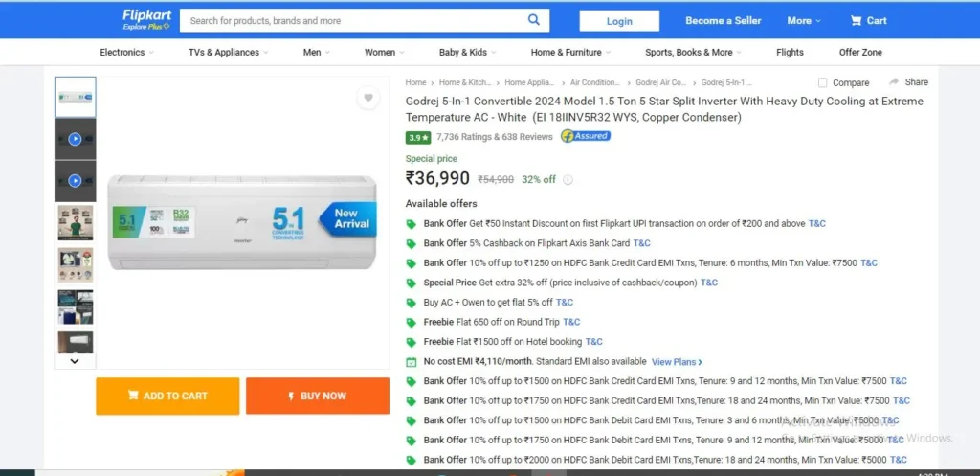This screenshot has height=476, width=980.
Task: Open Sports, Books & More dropdown
Action: tap(693, 53)
